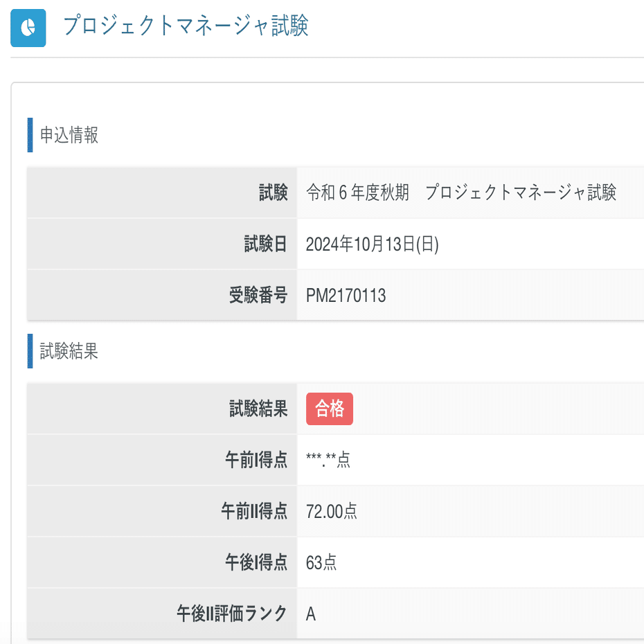Click the blue pie chart icon
This screenshot has height=644, width=644.
[28, 28]
